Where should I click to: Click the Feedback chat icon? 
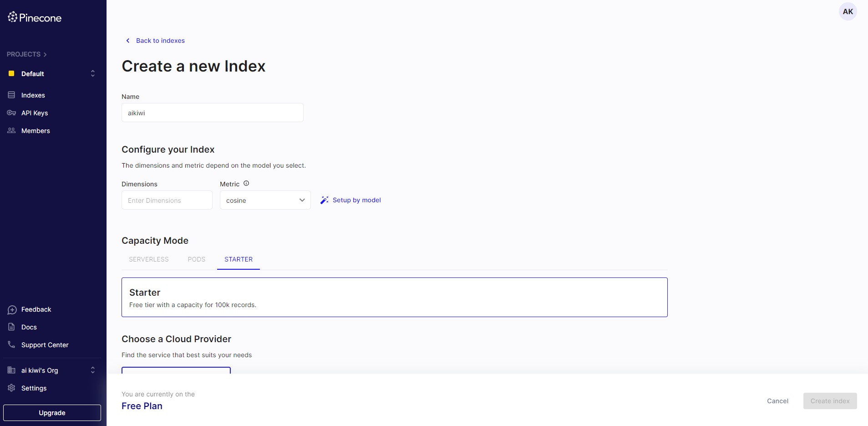click(12, 310)
